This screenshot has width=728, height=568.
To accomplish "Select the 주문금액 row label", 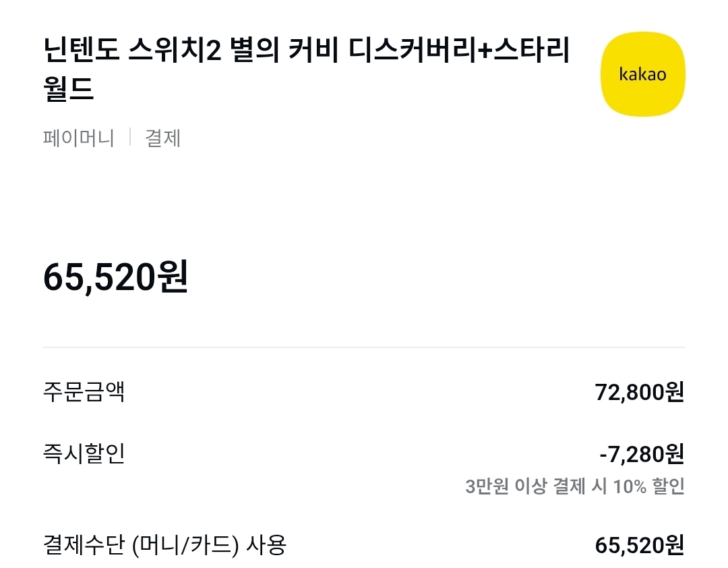I will coord(84,392).
